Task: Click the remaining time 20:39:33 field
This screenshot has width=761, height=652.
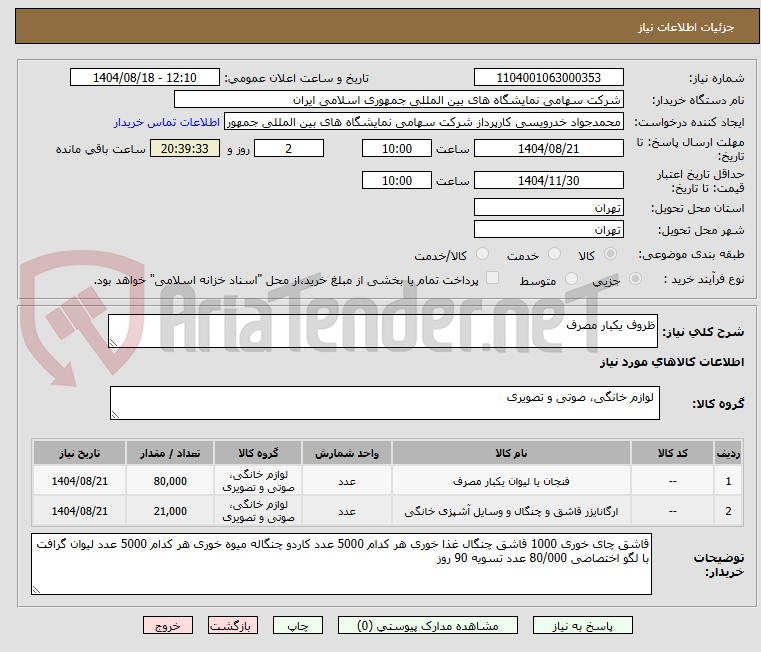Action: [x=184, y=149]
